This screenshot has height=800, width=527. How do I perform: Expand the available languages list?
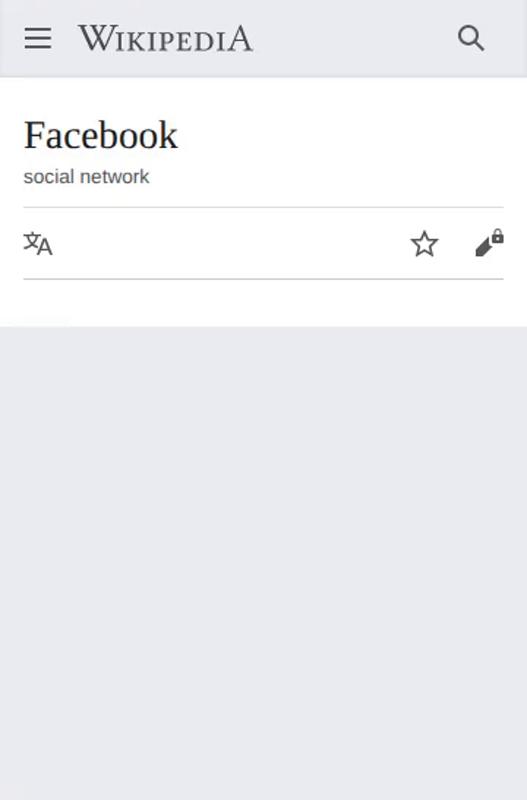pos(38,243)
